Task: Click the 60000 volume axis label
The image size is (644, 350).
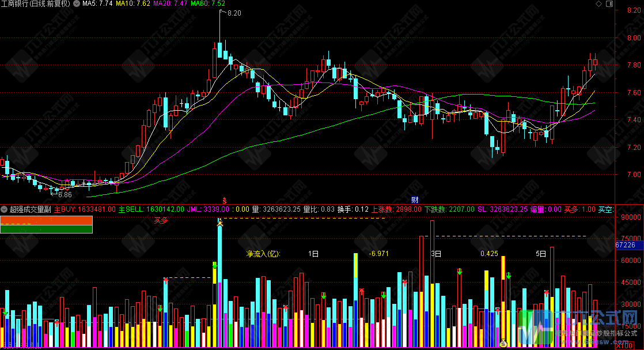Action: (631, 261)
